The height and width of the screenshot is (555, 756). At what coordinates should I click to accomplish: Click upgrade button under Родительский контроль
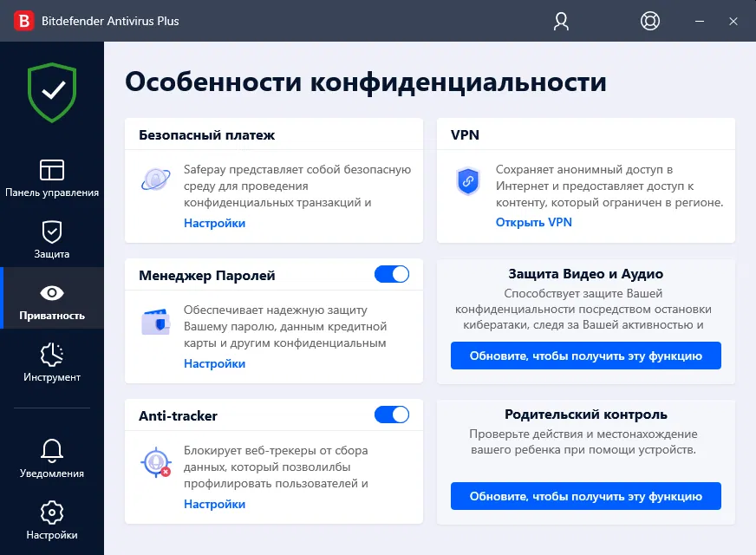(586, 496)
